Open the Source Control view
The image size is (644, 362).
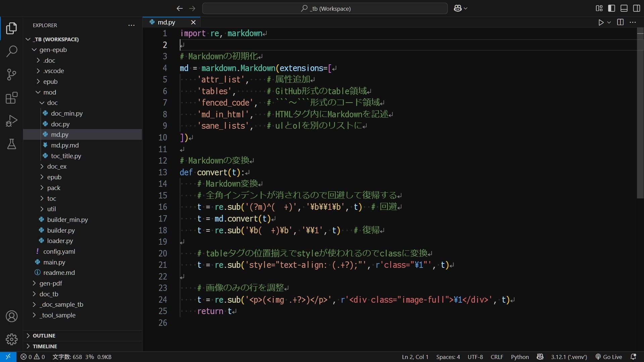pyautogui.click(x=12, y=74)
